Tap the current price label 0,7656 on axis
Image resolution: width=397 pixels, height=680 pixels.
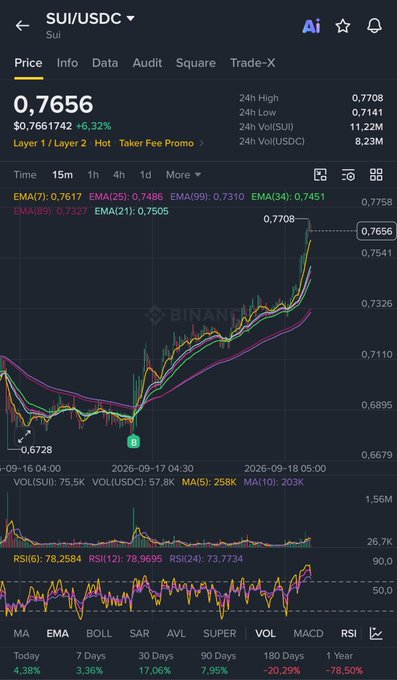click(x=377, y=231)
